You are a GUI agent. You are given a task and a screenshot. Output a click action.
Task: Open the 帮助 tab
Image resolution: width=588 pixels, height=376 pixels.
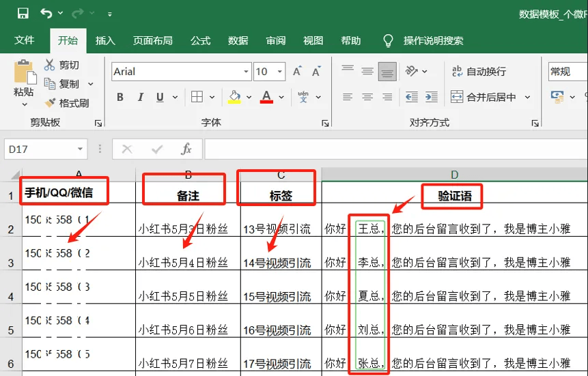350,40
